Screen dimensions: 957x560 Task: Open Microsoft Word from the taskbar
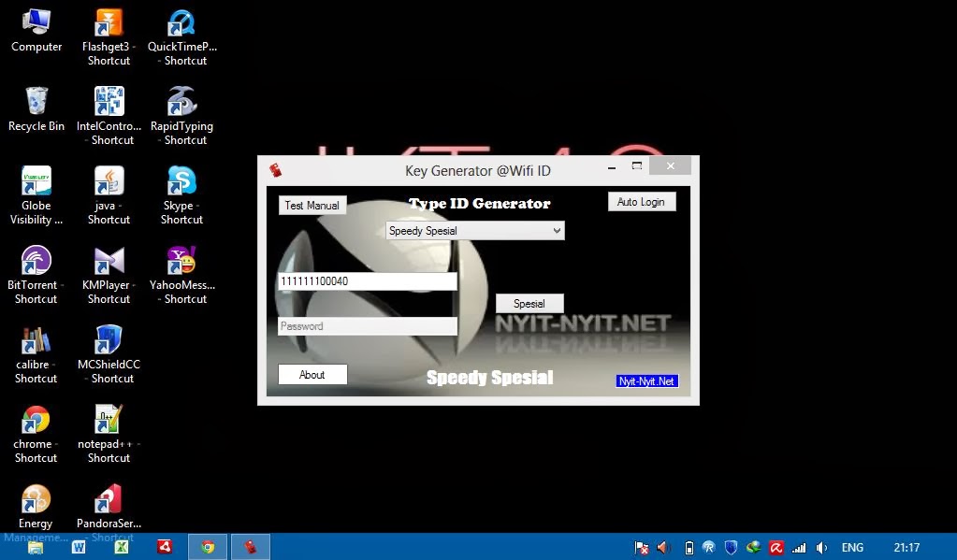click(79, 546)
